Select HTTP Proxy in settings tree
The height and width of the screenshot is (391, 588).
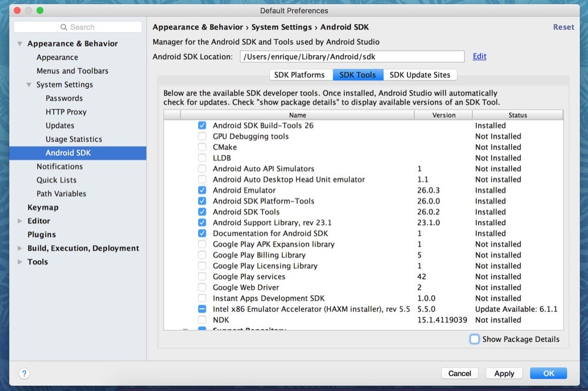pos(66,112)
